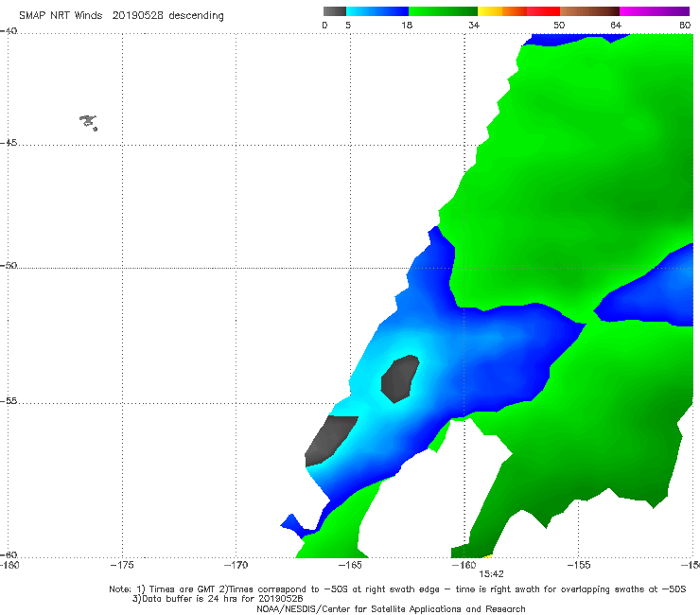Viewport: 700px width, 615px height.
Task: Click the color scale label '18'
Action: click(x=407, y=25)
